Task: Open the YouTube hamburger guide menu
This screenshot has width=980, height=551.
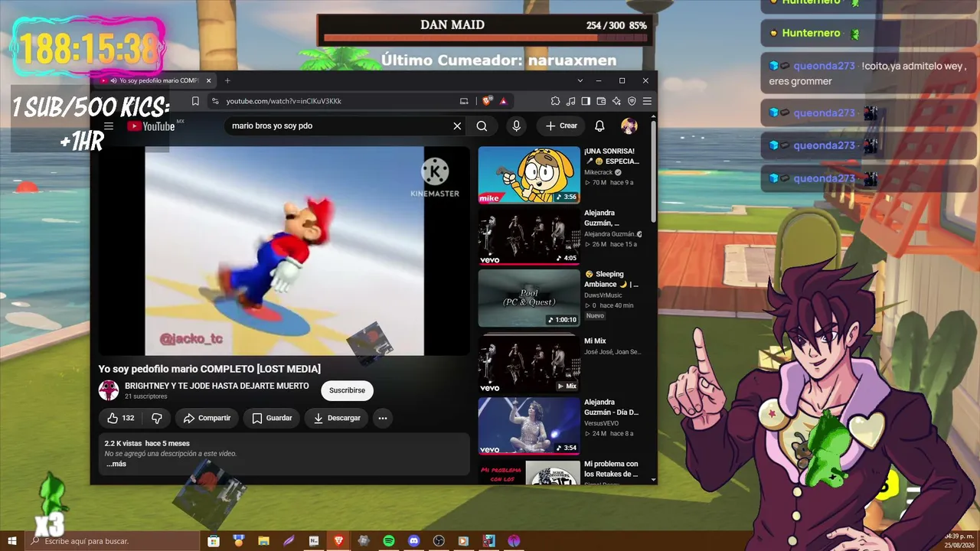Action: click(109, 126)
